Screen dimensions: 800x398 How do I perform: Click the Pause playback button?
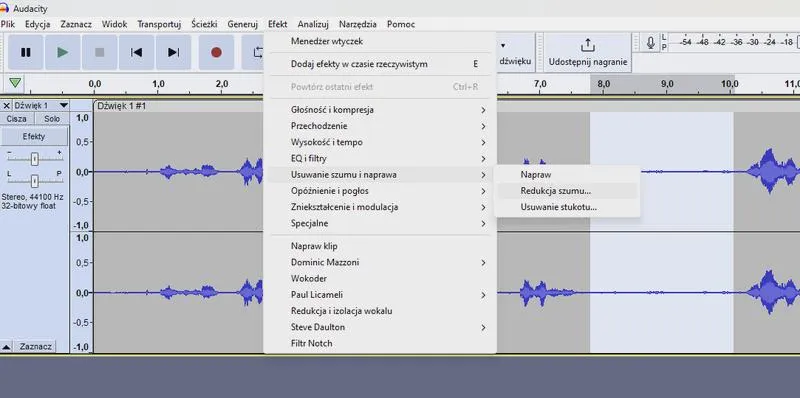click(26, 52)
